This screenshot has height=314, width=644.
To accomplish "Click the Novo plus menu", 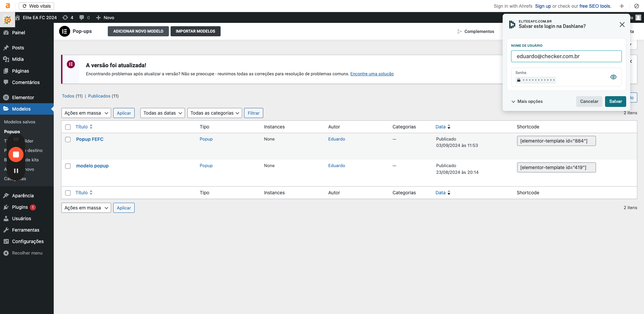I will (105, 17).
